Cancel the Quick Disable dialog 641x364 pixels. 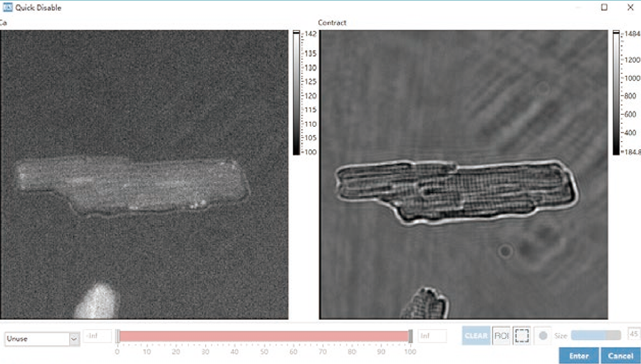[x=620, y=356]
